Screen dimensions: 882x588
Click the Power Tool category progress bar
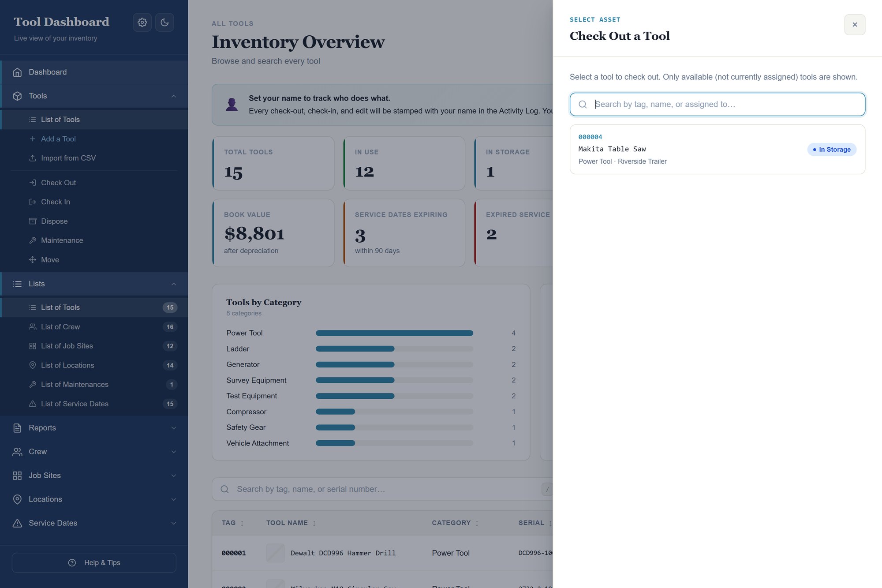pos(394,333)
